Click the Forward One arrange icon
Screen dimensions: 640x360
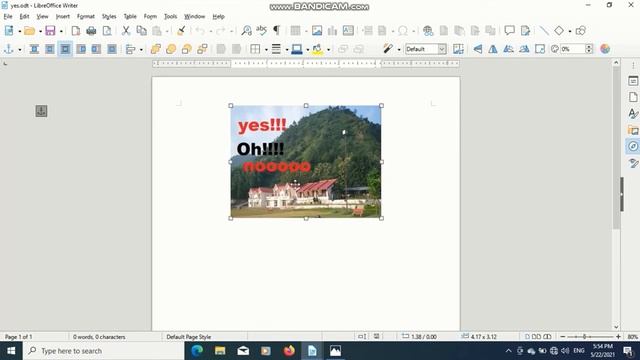pos(171,49)
